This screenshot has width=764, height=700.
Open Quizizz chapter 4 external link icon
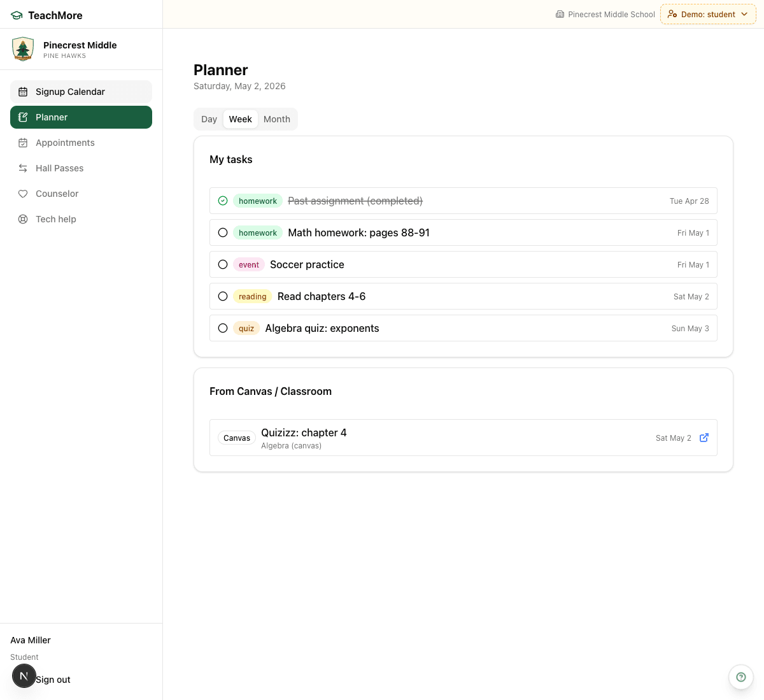704,438
